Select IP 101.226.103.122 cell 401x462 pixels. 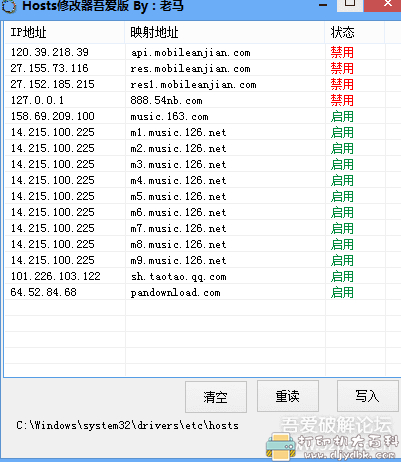[x=55, y=276]
